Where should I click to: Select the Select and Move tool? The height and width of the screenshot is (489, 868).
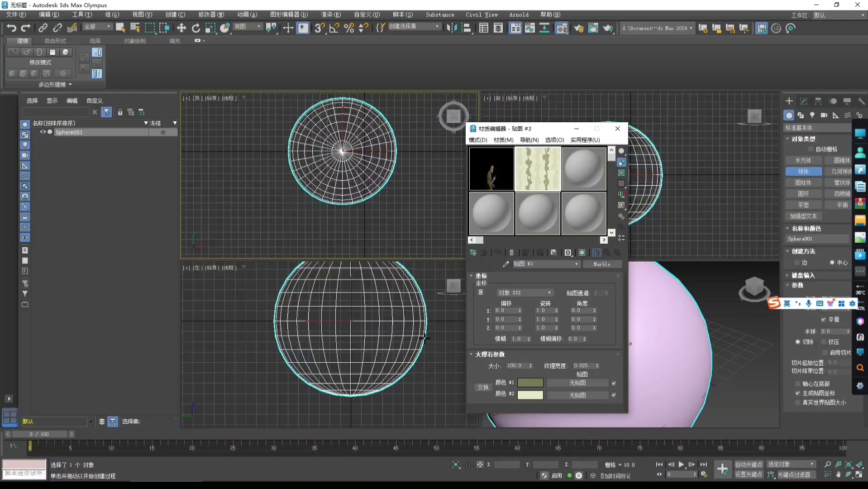pyautogui.click(x=181, y=28)
